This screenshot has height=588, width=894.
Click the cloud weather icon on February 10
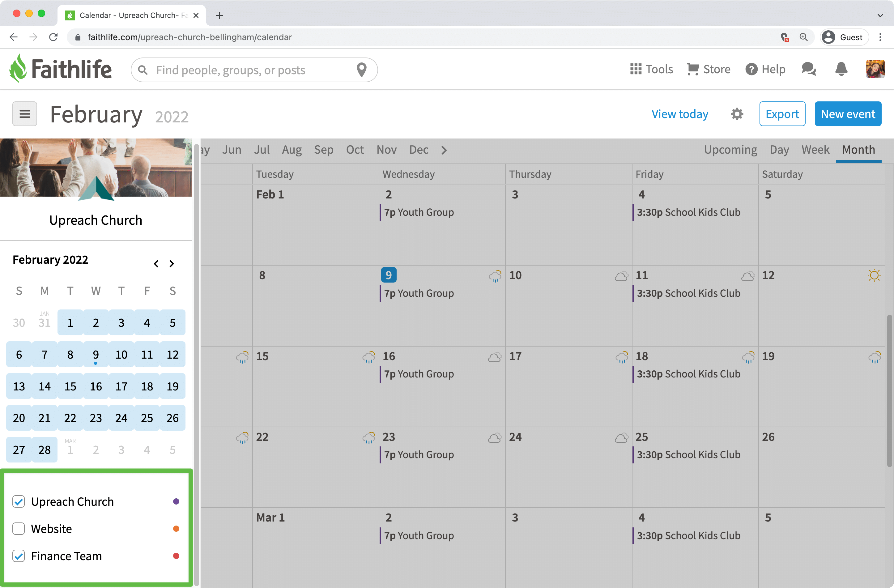pyautogui.click(x=621, y=276)
